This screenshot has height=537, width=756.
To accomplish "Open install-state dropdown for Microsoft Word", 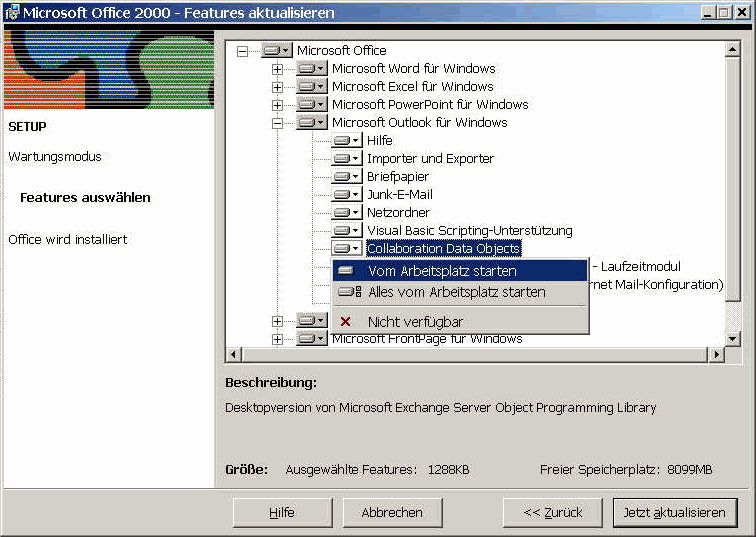I will tap(312, 68).
